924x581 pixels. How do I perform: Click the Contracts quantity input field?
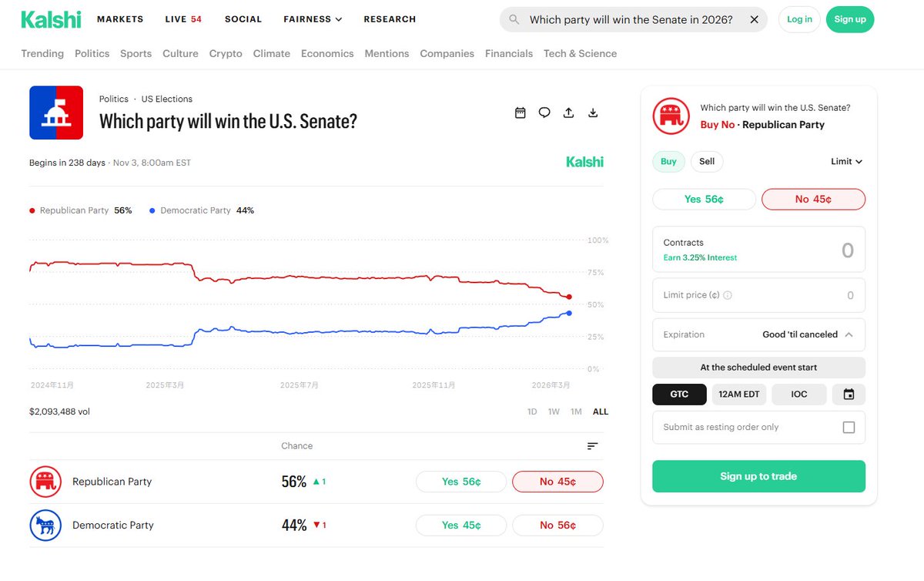click(x=758, y=250)
